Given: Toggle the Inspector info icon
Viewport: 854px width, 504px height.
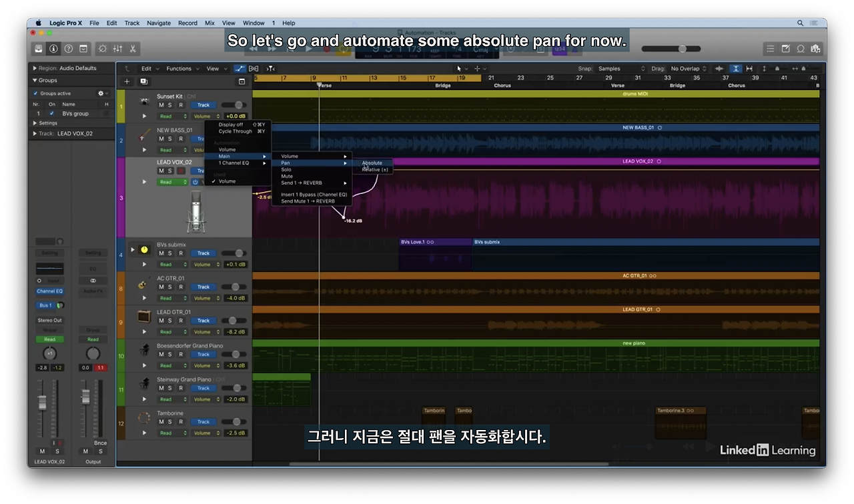Looking at the screenshot, I should tap(53, 49).
